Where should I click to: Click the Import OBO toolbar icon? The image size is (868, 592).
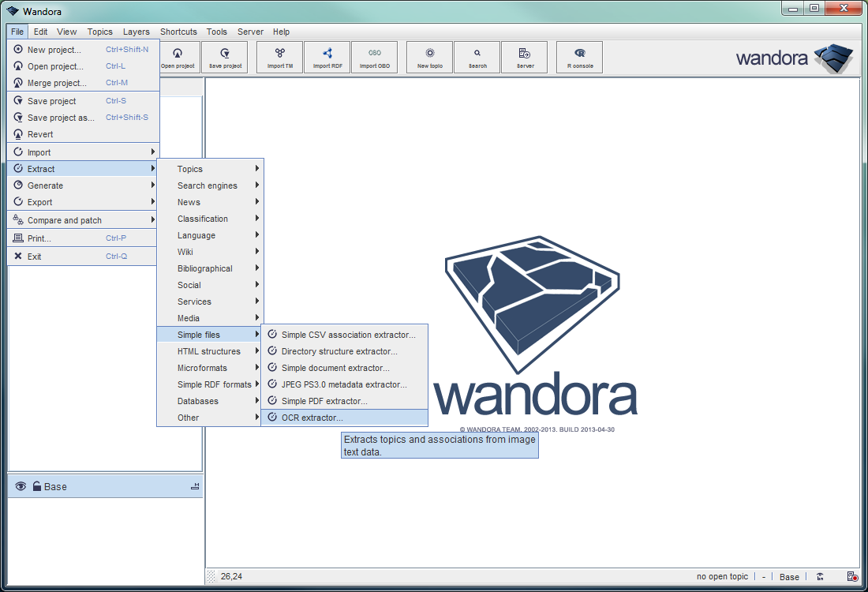coord(375,57)
